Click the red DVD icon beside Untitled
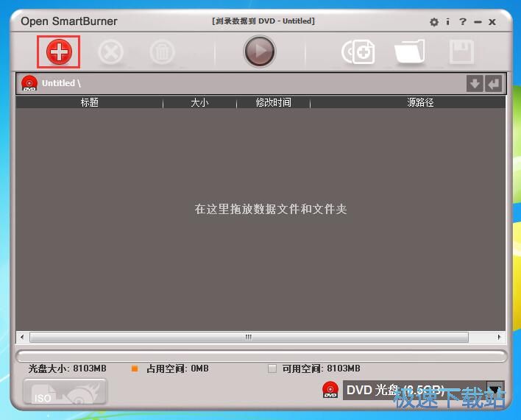Screen dimensions: 521x420 (x=29, y=83)
